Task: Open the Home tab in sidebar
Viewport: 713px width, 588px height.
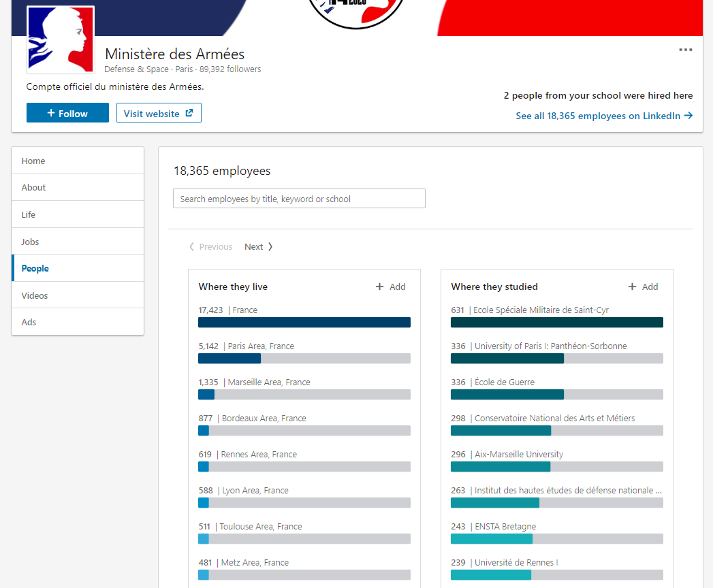Action: pos(78,161)
